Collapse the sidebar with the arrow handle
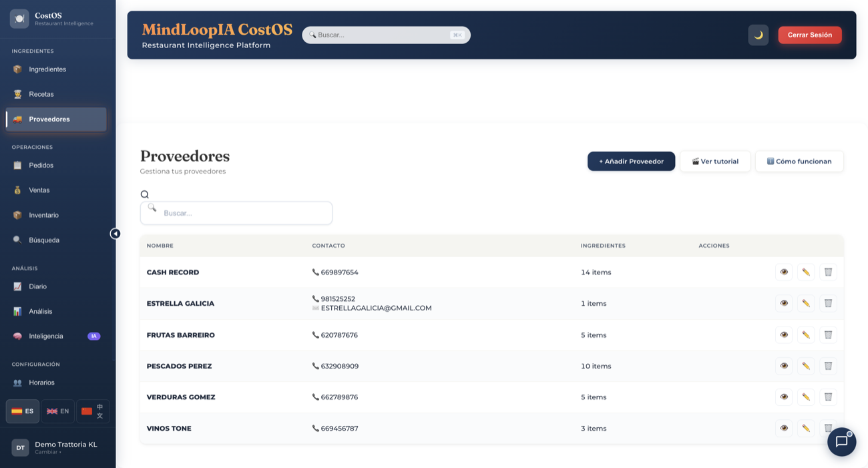 tap(115, 234)
